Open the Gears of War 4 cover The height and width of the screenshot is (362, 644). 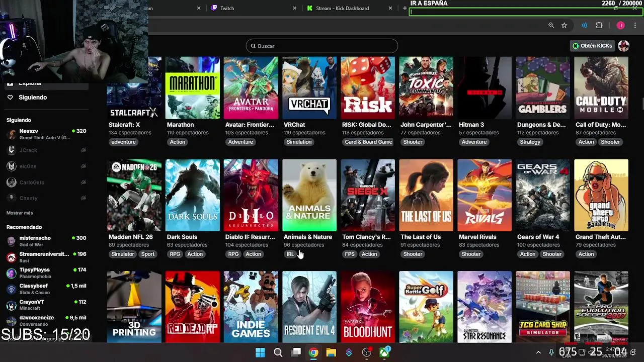coord(543,195)
